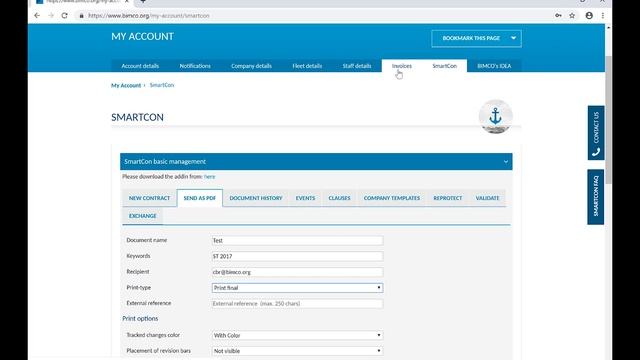Click the SmartCon breadcrumb link

tap(162, 85)
